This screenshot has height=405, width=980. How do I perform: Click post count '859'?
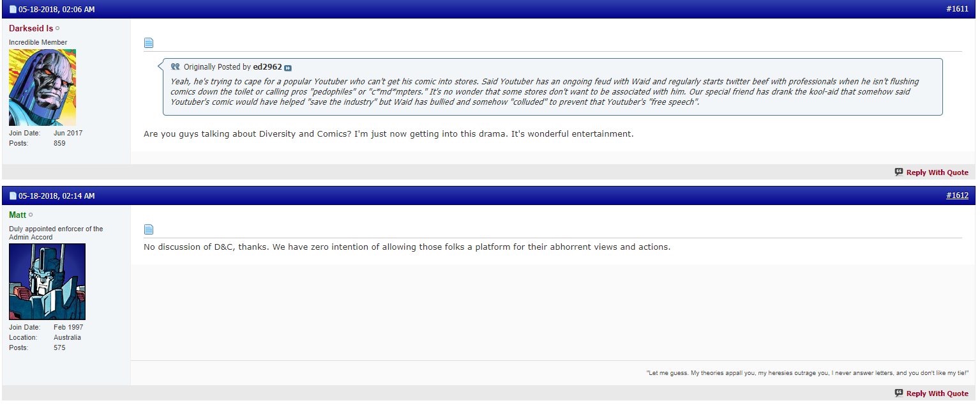[x=59, y=143]
